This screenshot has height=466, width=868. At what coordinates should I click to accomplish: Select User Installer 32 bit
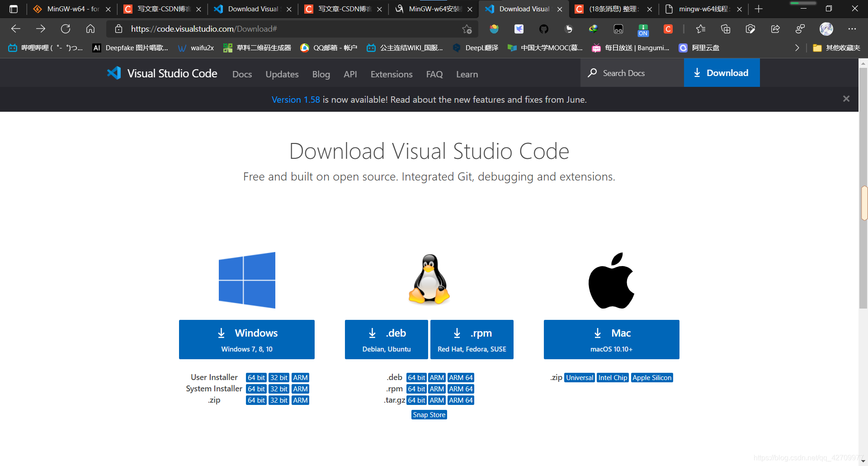point(279,377)
